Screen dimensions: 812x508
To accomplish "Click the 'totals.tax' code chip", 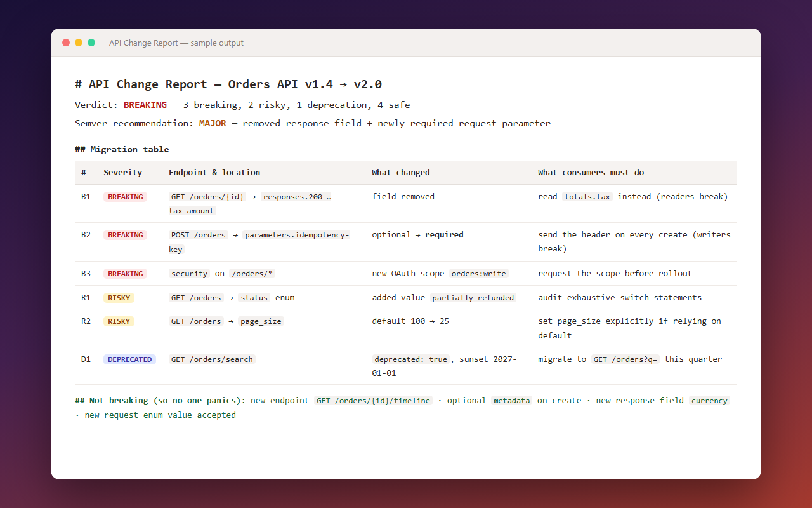I will 587,197.
